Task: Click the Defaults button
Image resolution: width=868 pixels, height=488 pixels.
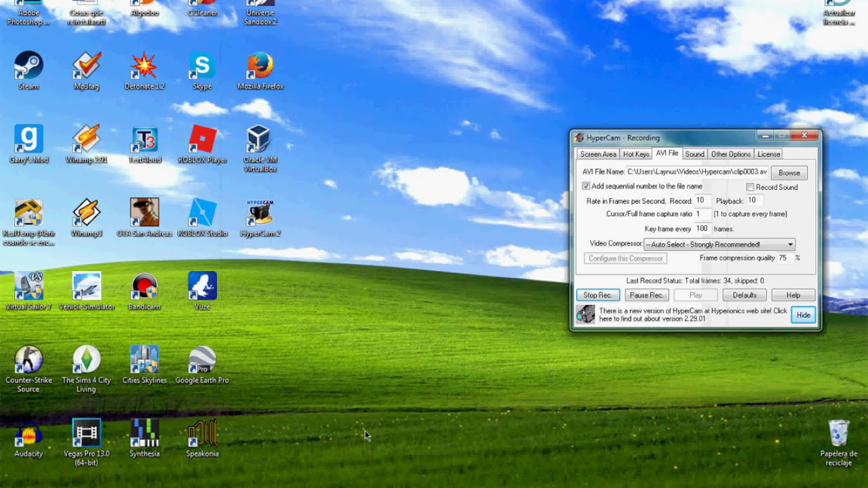Action: click(x=745, y=296)
